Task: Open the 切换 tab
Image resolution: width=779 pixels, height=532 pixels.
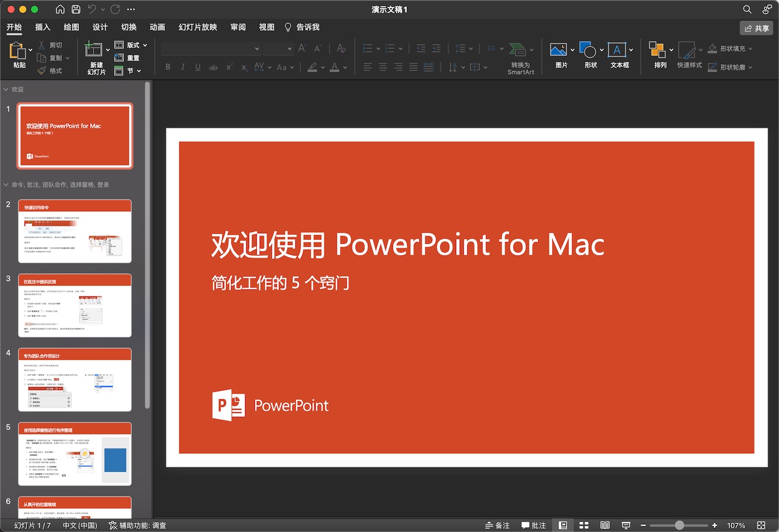Action: click(129, 27)
